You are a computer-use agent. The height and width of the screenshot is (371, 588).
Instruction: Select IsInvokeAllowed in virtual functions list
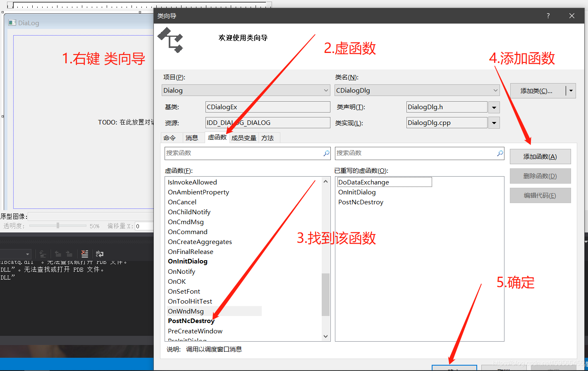click(x=192, y=182)
